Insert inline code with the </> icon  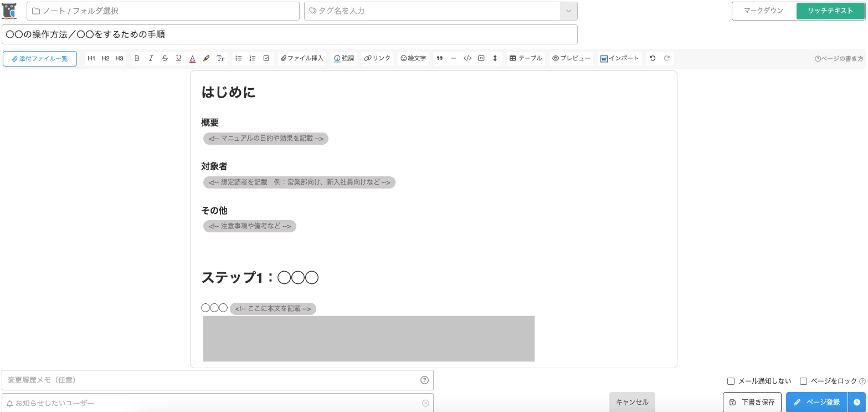(468, 58)
